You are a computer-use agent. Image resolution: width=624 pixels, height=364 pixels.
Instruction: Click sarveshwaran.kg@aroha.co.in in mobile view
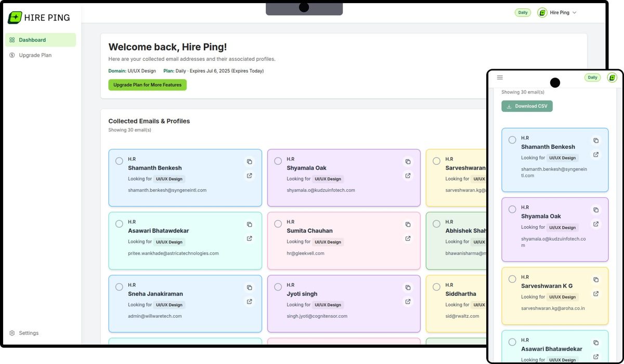pos(553,308)
